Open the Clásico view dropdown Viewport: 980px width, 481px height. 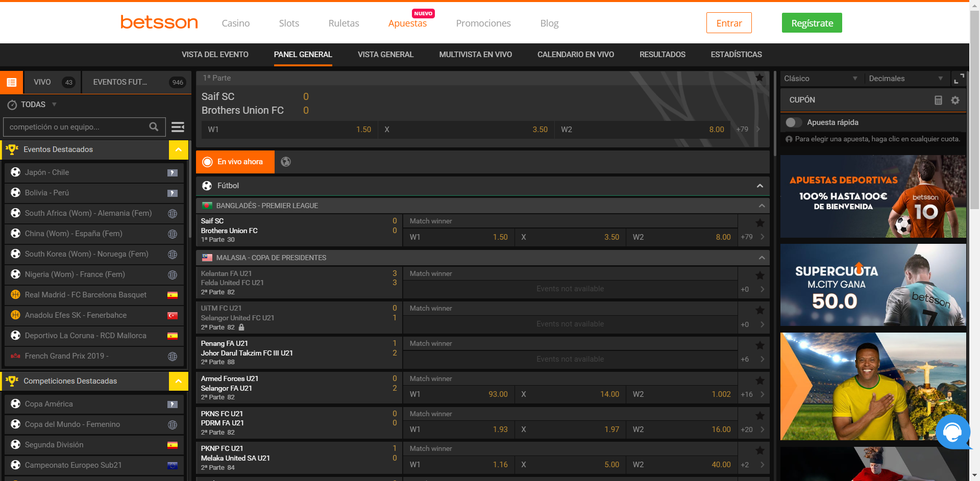click(x=821, y=79)
